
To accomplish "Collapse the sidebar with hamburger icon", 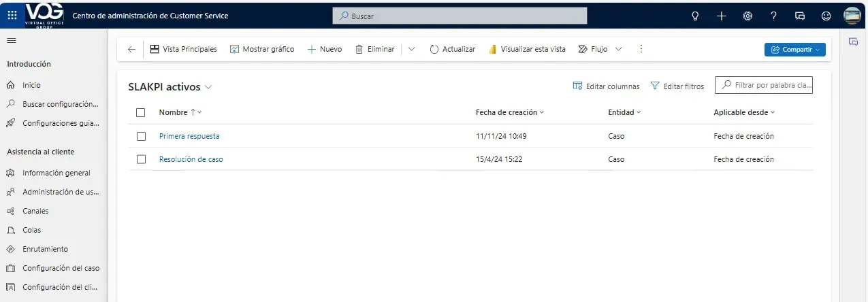I will [11, 41].
